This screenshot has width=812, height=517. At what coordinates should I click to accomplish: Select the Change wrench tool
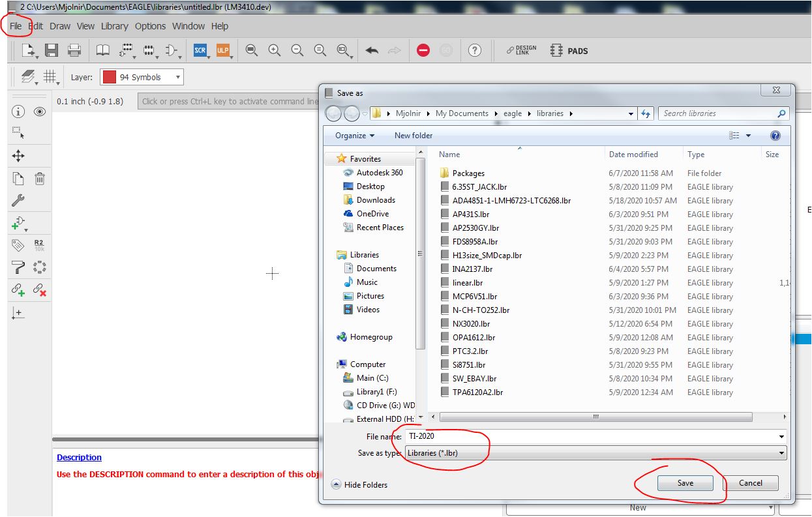tap(18, 200)
